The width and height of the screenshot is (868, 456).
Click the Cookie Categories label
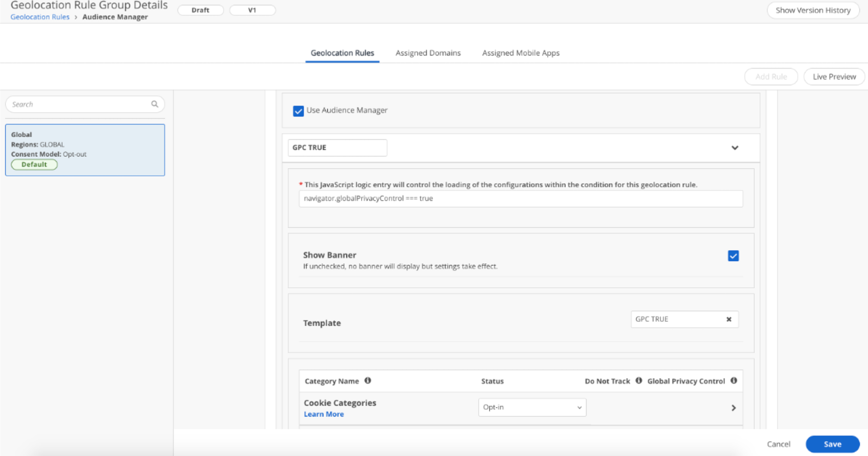pyautogui.click(x=340, y=403)
